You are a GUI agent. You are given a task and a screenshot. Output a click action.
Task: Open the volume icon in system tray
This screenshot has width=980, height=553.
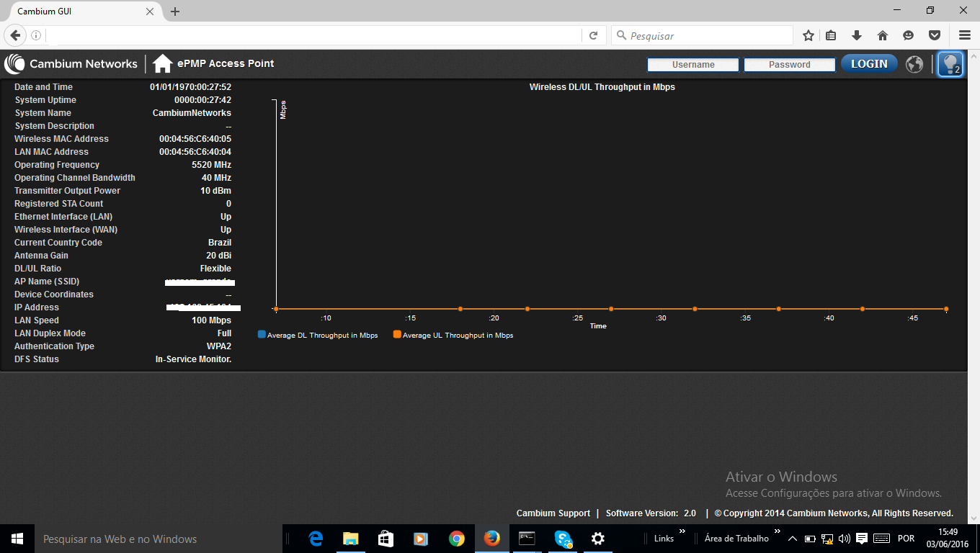click(x=845, y=539)
